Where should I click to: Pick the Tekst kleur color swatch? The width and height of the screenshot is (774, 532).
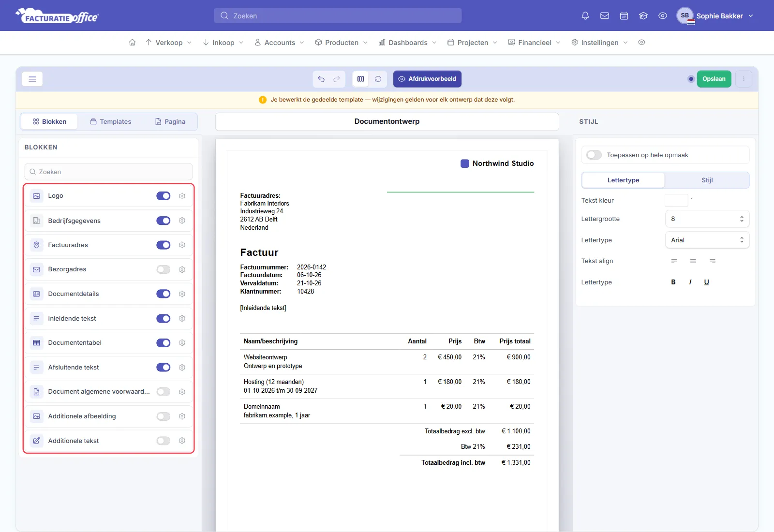click(676, 200)
